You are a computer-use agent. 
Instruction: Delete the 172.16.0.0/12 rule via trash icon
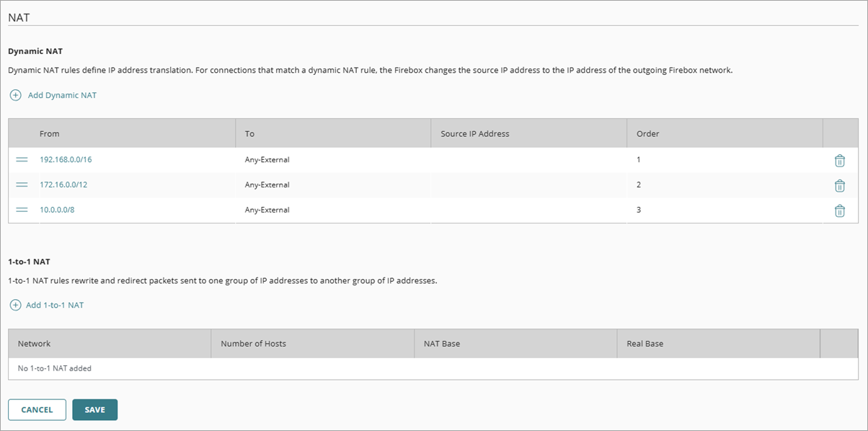(x=840, y=185)
